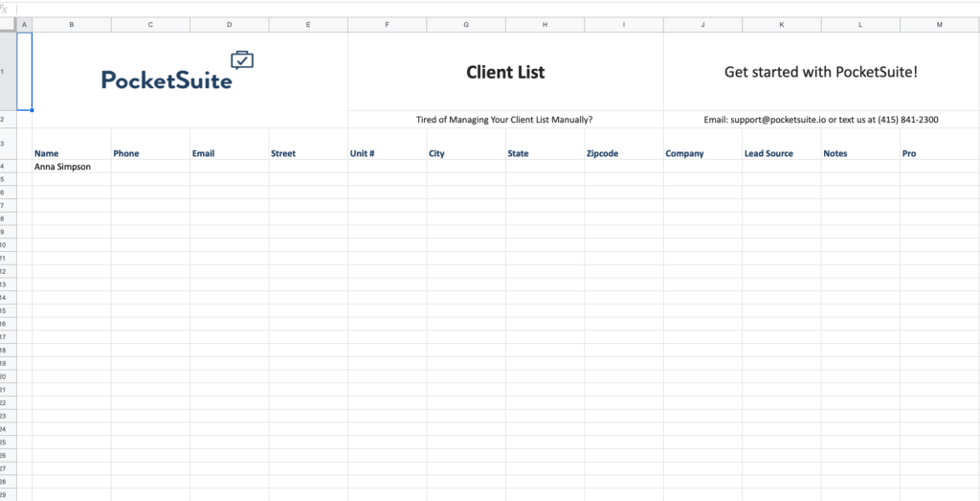Select the Name header cell
Screen dimensions: 980x501
click(x=72, y=144)
